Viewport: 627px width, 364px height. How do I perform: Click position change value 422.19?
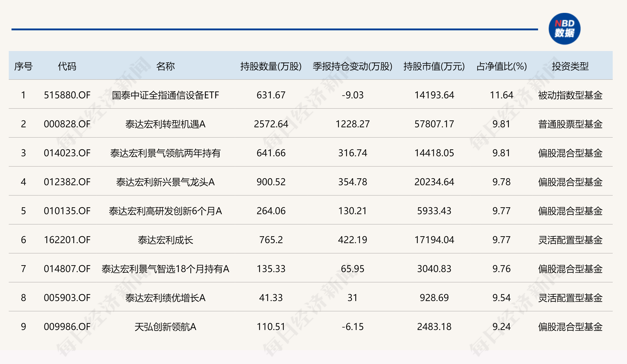click(x=353, y=240)
